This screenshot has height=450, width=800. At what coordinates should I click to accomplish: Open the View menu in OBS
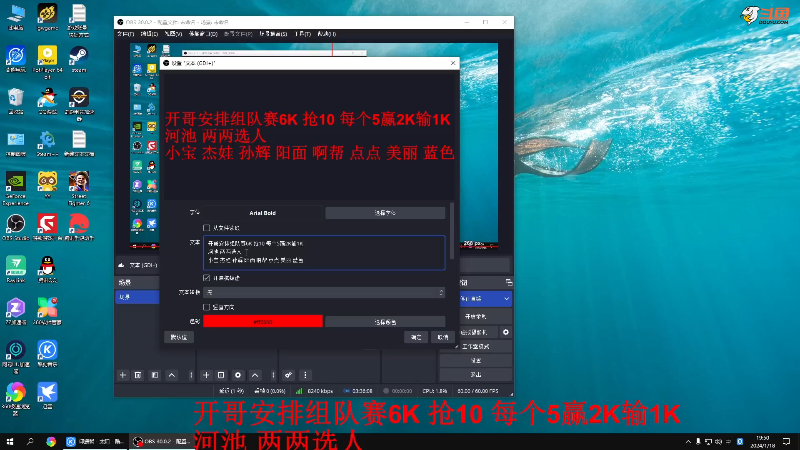[x=173, y=34]
